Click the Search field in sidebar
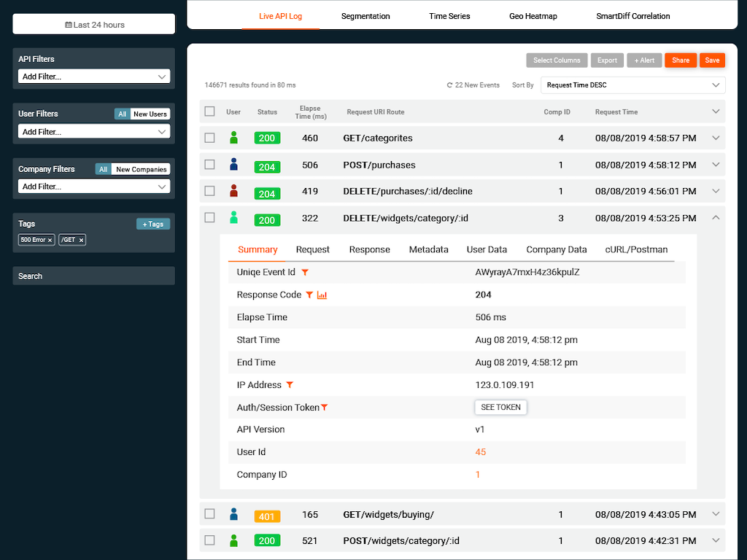 click(93, 276)
